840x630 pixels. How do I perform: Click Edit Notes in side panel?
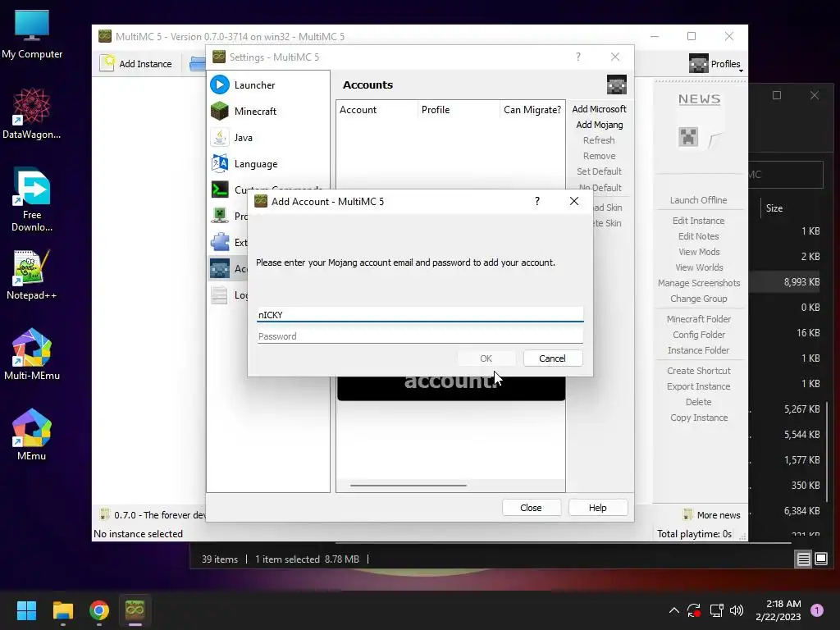point(698,235)
